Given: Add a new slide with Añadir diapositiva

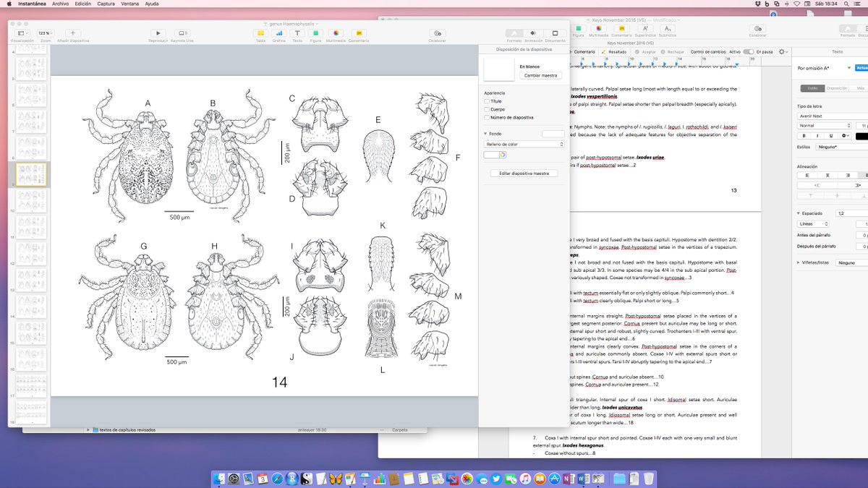Looking at the screenshot, I should point(73,33).
